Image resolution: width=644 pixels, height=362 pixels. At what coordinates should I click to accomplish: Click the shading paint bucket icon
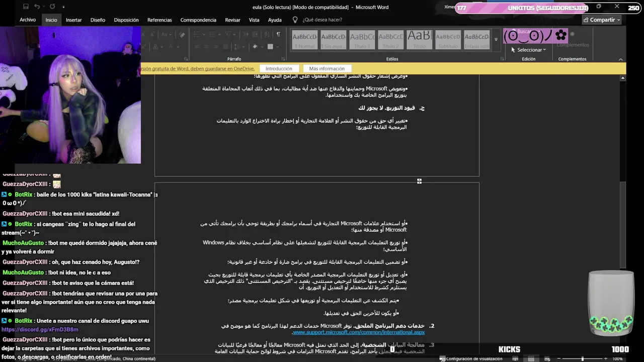pos(256,46)
